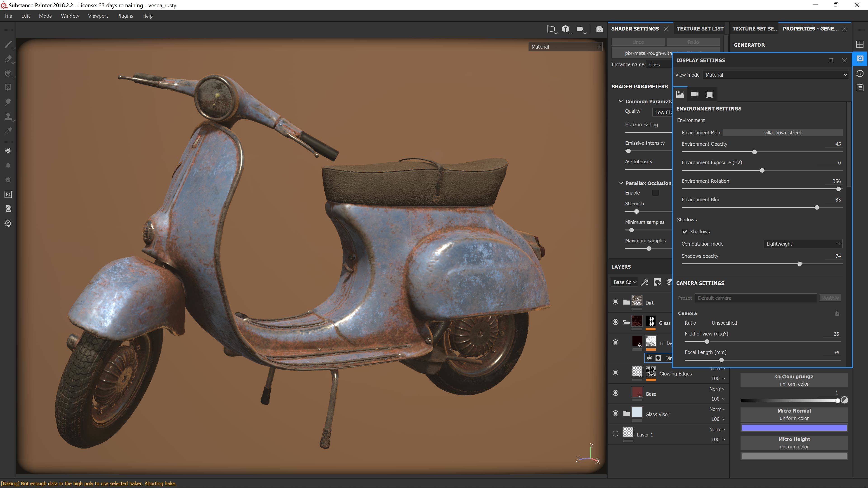Open the Plugins menu
Viewport: 868px width, 488px height.
[x=125, y=16]
